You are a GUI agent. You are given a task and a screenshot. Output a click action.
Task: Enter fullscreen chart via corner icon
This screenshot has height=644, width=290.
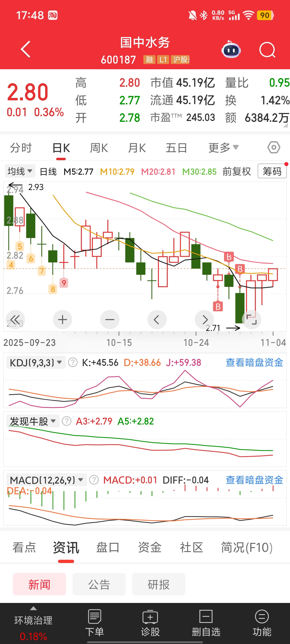point(252,320)
